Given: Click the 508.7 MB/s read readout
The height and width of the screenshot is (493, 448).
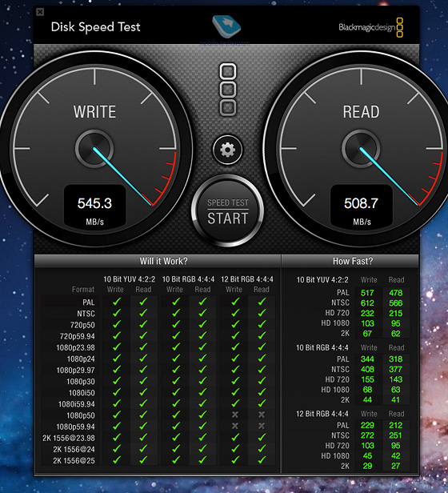Looking at the screenshot, I should (x=362, y=206).
